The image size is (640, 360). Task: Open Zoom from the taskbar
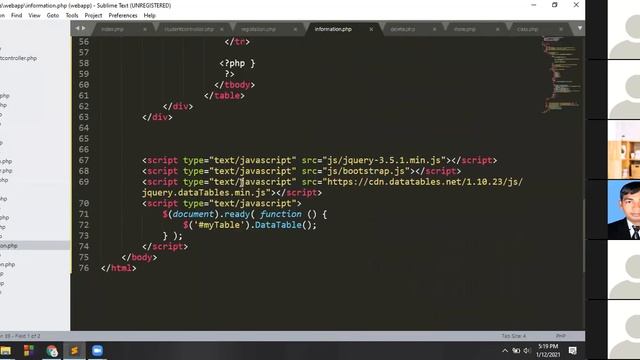pyautogui.click(x=97, y=351)
